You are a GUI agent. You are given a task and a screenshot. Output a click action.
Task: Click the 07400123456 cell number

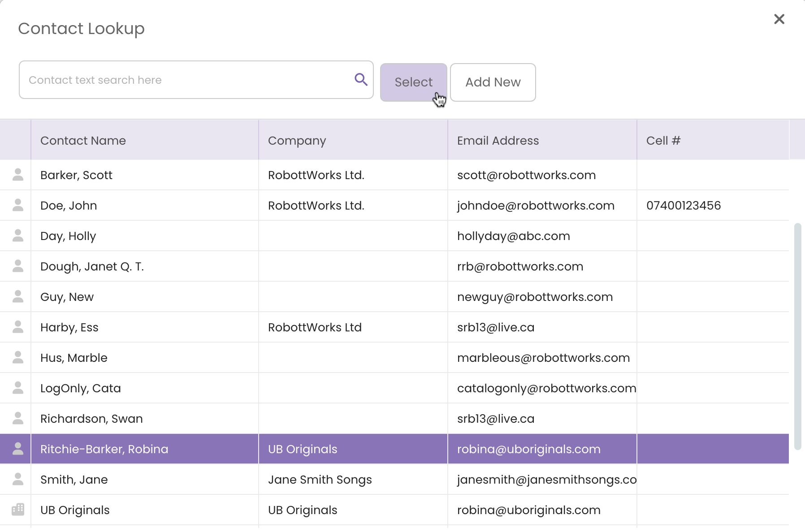tap(683, 206)
